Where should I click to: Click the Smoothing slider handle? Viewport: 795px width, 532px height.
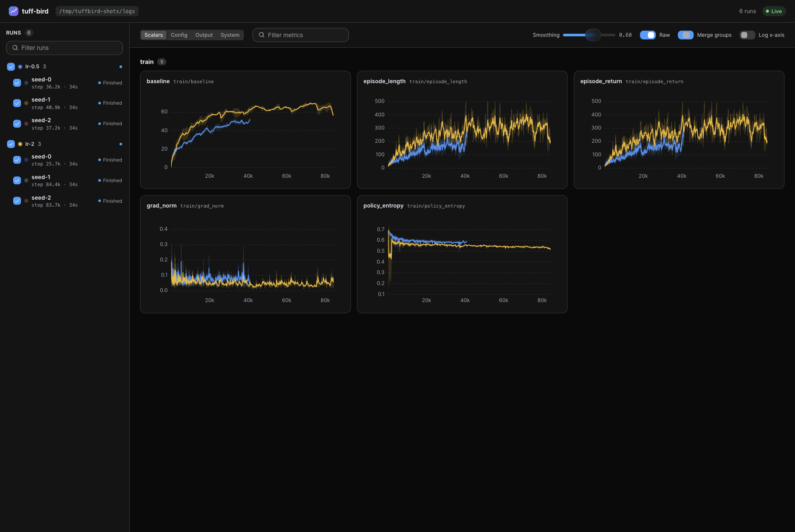click(593, 35)
